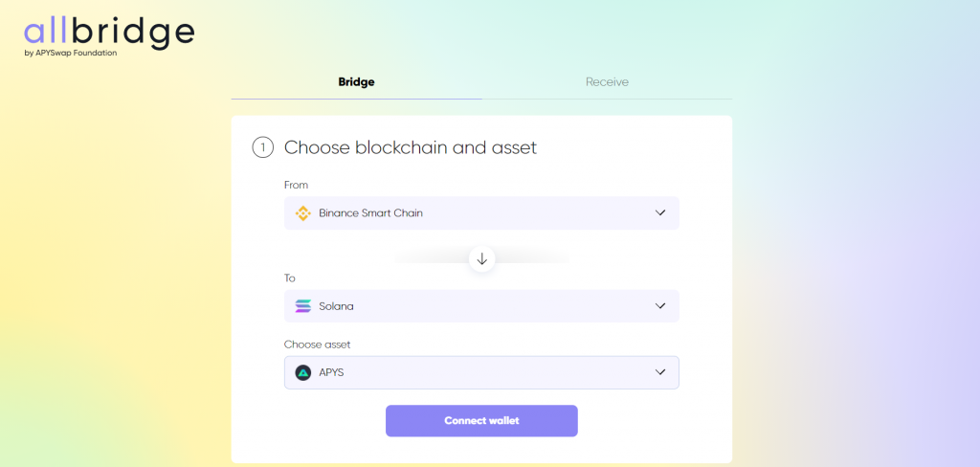Click the To label
Image resolution: width=980 pixels, height=467 pixels.
[289, 278]
